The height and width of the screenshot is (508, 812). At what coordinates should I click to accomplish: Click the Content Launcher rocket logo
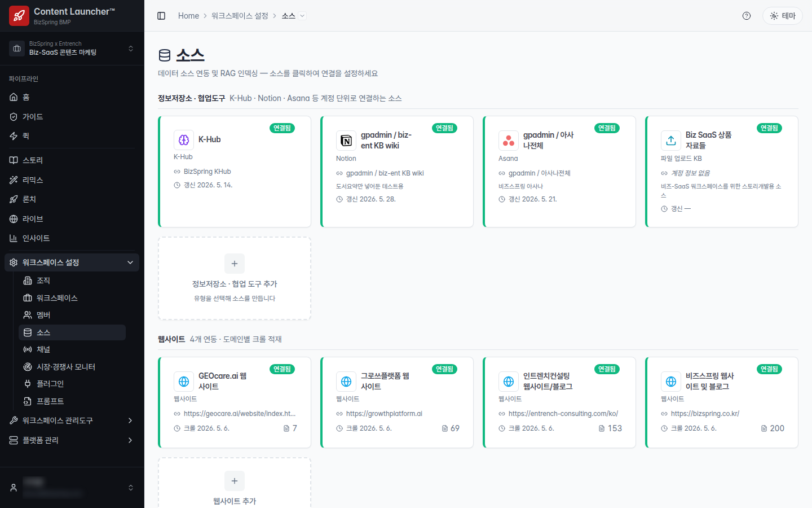[19, 16]
